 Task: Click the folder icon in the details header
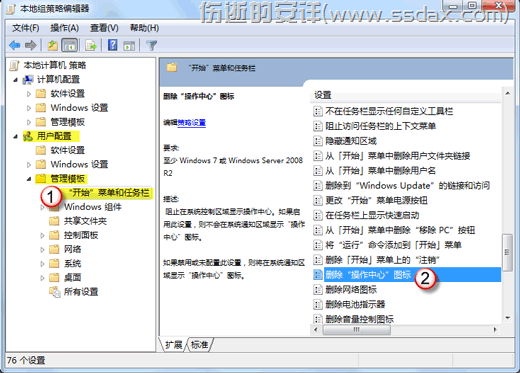(x=172, y=68)
